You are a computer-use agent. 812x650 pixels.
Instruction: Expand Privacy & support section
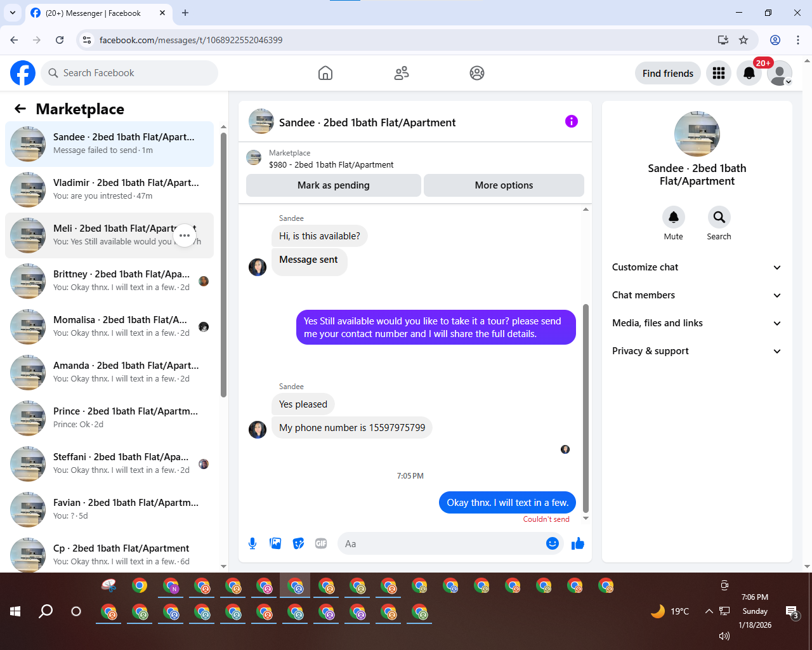click(x=697, y=351)
